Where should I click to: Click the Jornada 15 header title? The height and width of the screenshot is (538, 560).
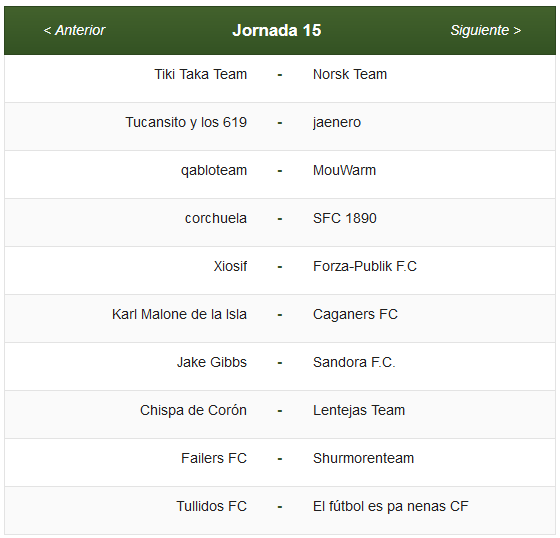277,30
